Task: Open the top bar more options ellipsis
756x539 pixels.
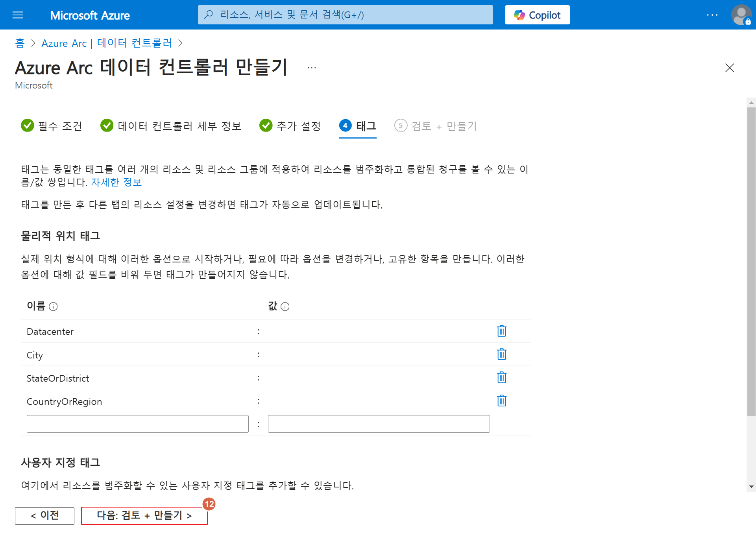Action: pyautogui.click(x=712, y=15)
